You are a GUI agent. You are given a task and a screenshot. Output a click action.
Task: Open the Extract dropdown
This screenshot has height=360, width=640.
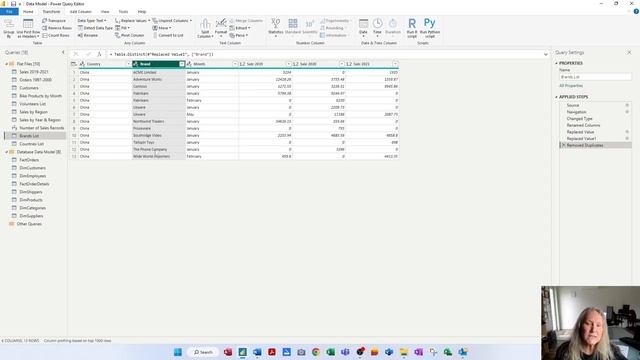tap(240, 28)
